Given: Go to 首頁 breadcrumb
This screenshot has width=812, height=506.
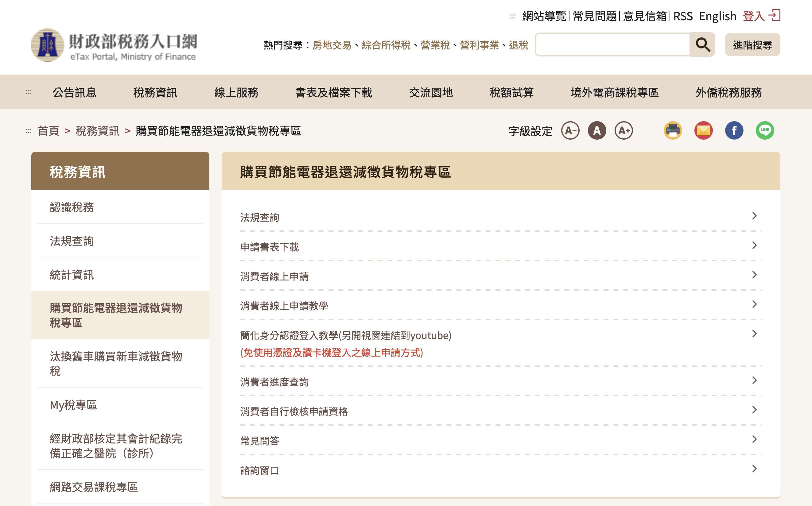Looking at the screenshot, I should 48,131.
